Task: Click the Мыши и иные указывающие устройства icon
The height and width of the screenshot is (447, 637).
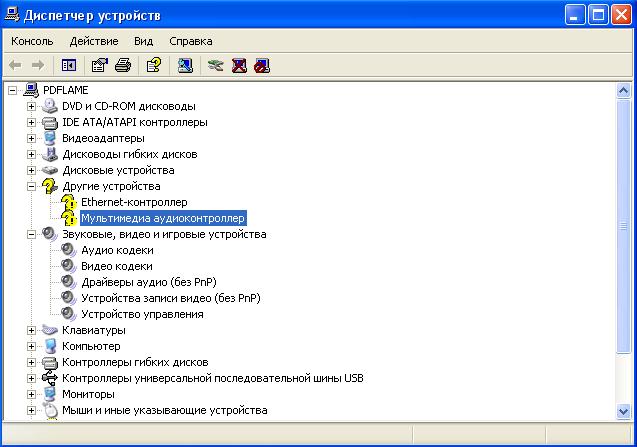Action: point(50,410)
